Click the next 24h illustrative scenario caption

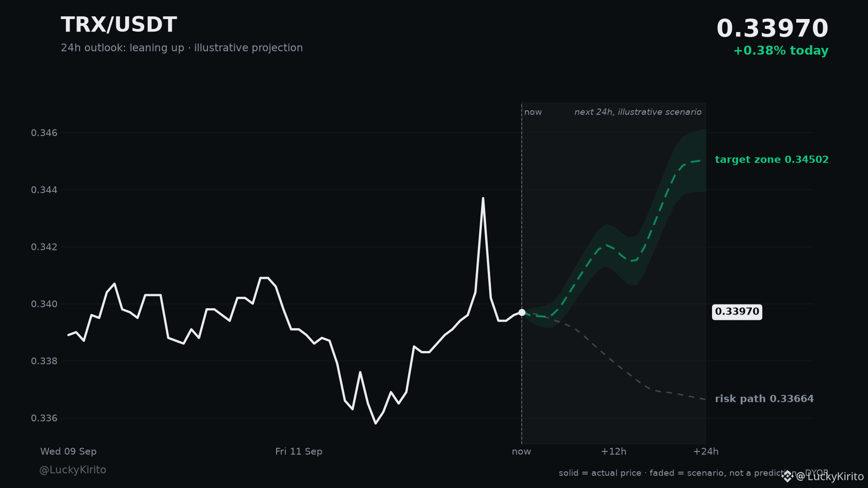[x=638, y=112]
